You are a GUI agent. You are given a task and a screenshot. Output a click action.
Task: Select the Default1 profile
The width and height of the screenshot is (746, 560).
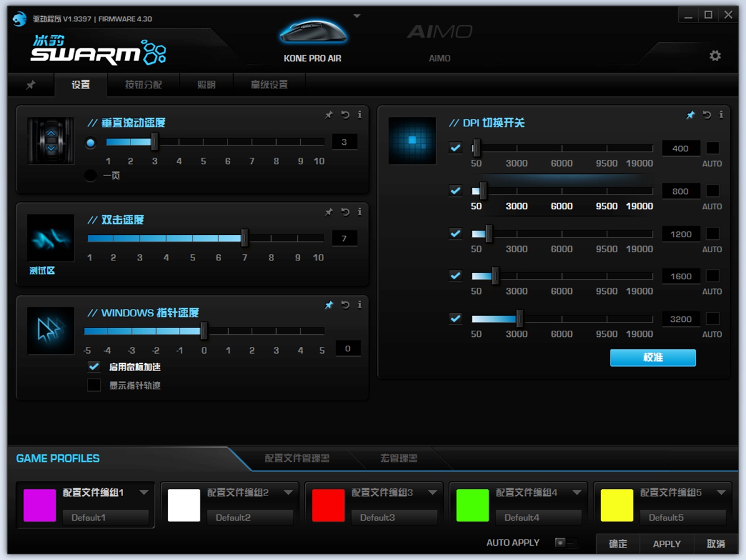(x=106, y=517)
